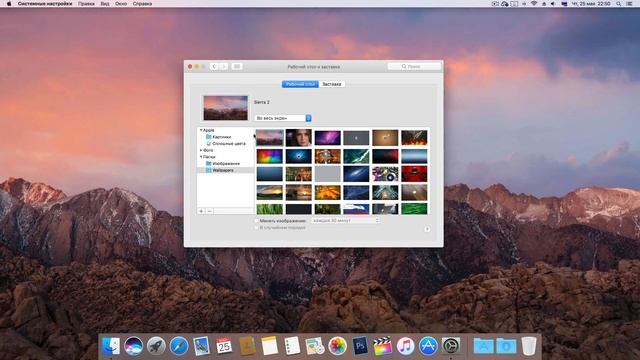
Task: Choose the purple aurora wallpaper thumbnail
Action: click(x=327, y=138)
